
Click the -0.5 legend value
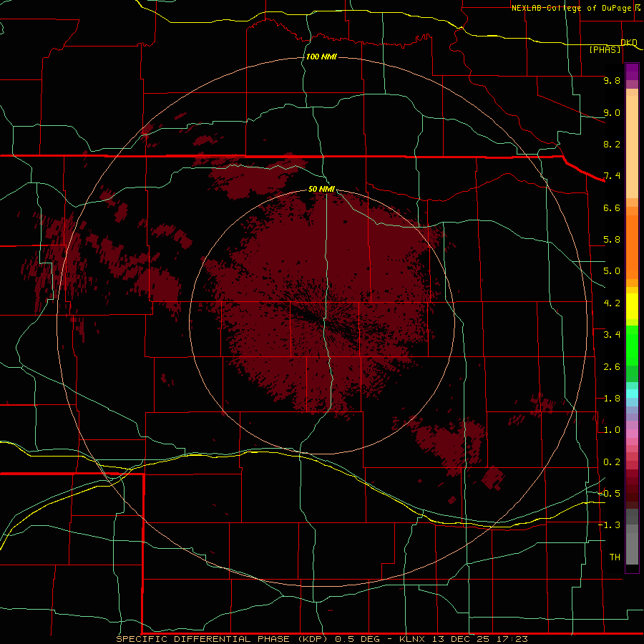tap(609, 494)
